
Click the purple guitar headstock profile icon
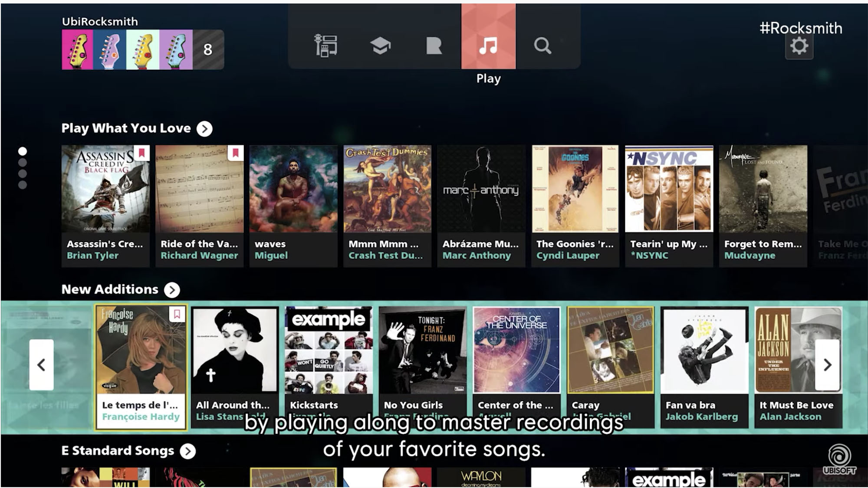pyautogui.click(x=176, y=49)
